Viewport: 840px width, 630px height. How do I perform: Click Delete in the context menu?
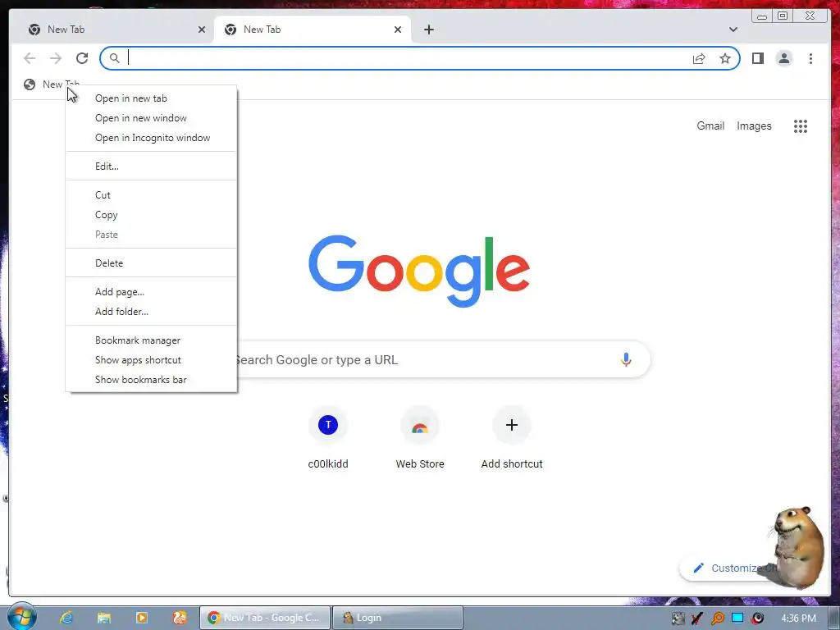151,263
